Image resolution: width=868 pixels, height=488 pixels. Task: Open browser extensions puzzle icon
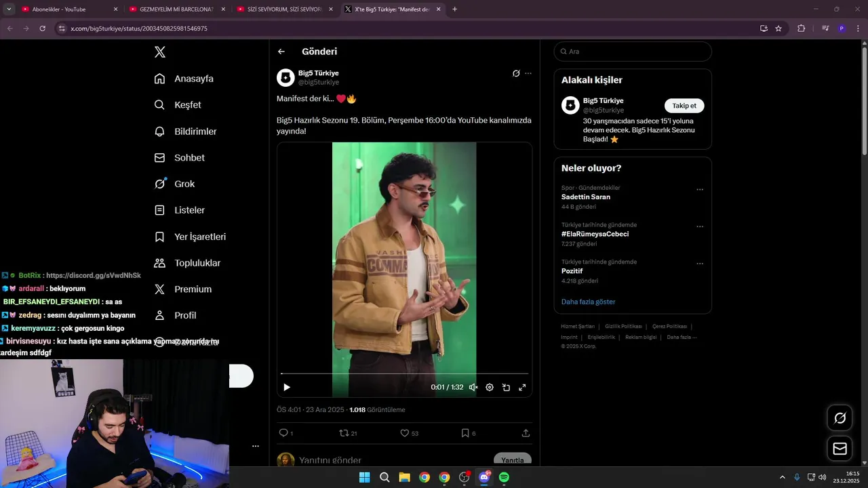pyautogui.click(x=801, y=28)
